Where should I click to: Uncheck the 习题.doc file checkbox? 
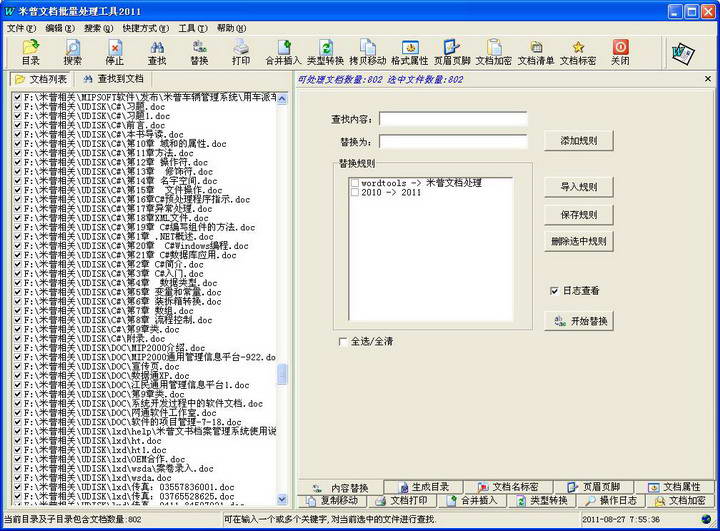[x=17, y=107]
